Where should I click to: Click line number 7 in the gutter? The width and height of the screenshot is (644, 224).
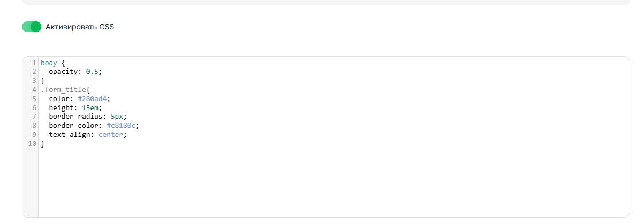[x=34, y=117]
